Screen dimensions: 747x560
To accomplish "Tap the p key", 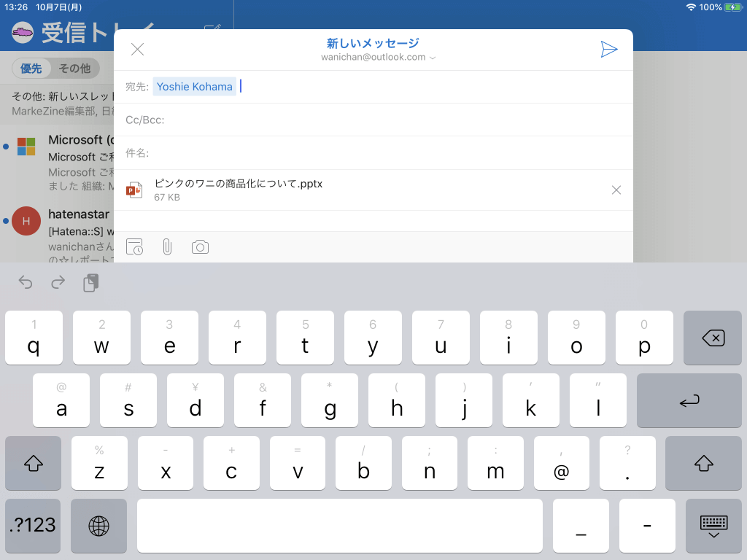I will [x=644, y=338].
